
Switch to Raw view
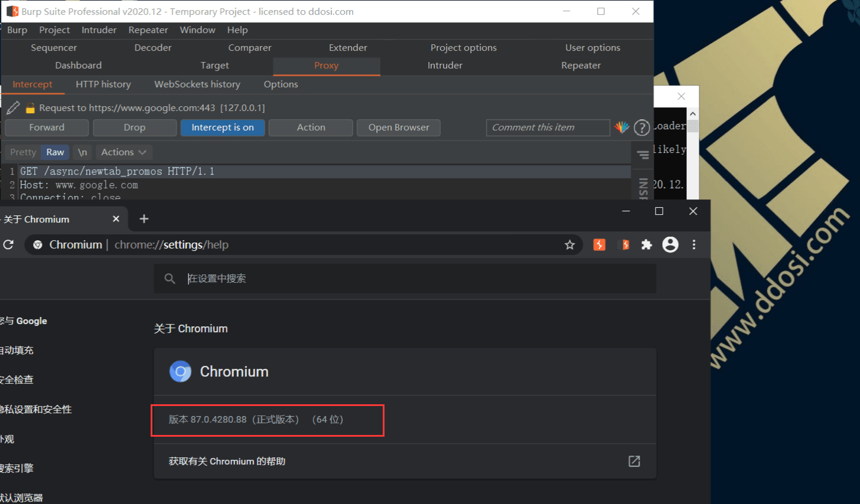(55, 152)
